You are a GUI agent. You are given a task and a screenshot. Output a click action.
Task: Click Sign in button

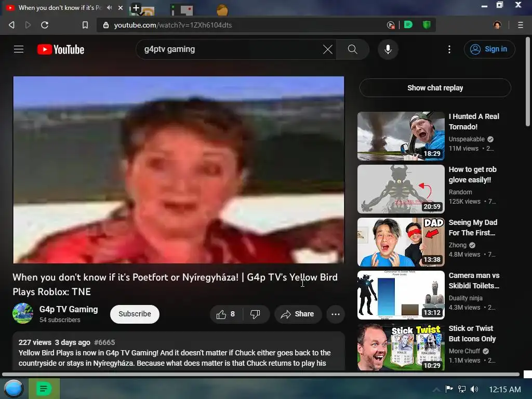point(489,49)
